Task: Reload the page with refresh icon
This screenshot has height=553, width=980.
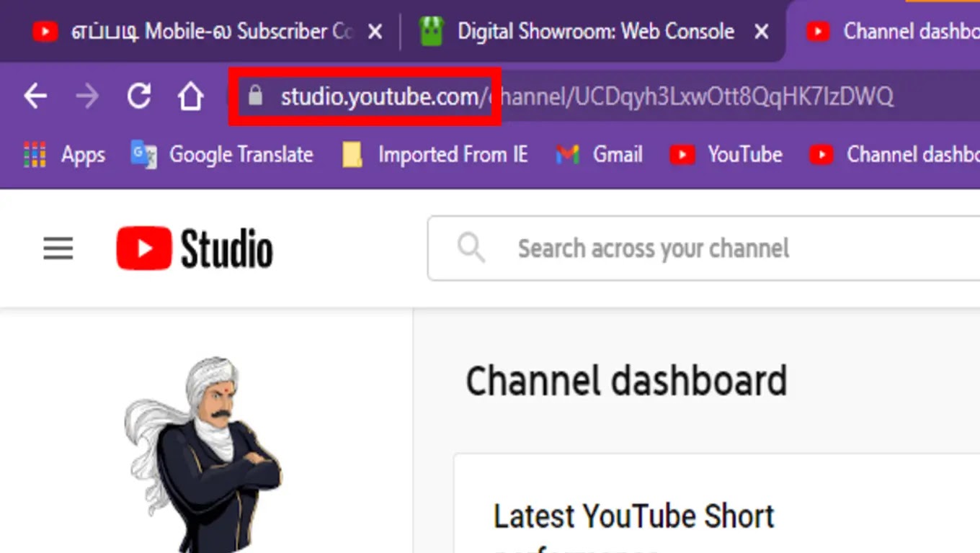Action: (139, 96)
